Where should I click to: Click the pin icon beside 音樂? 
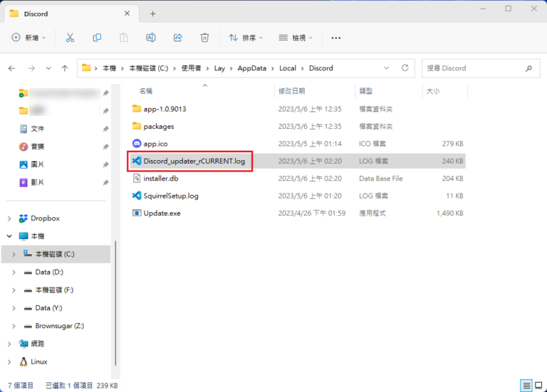[x=105, y=147]
